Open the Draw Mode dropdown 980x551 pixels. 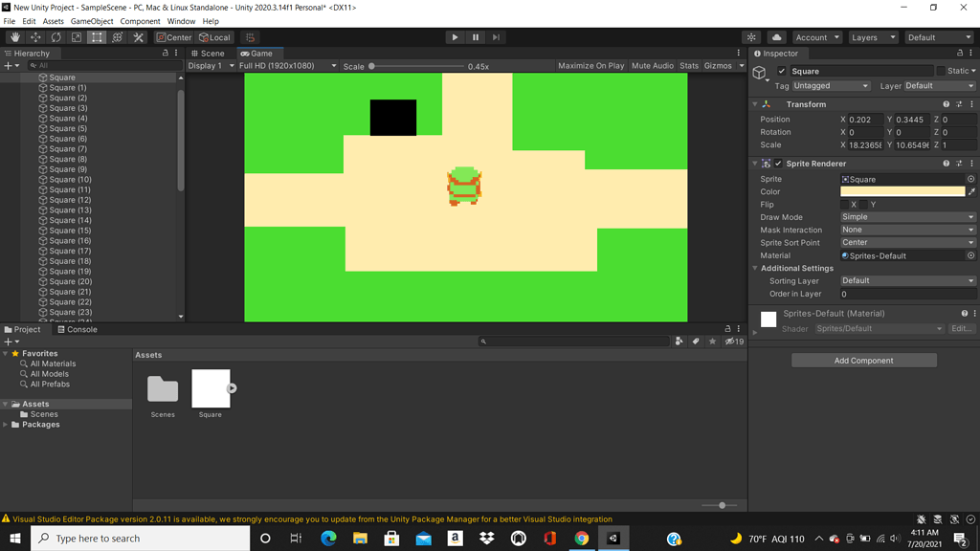tap(904, 216)
